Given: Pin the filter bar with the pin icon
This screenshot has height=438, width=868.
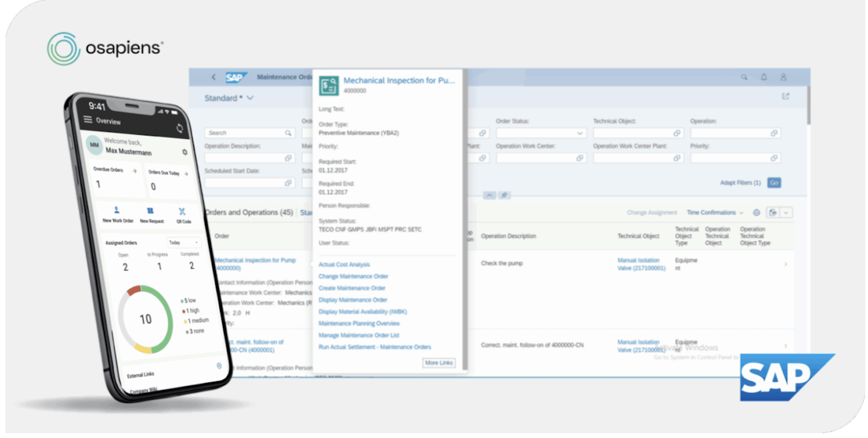Looking at the screenshot, I should [x=503, y=195].
